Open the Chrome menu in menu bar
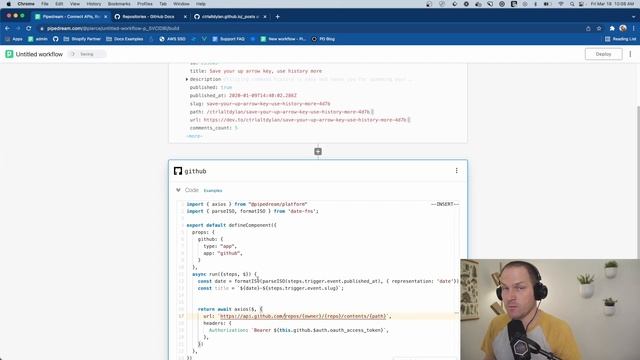Viewport: 640px width, 360px height. 26,4
